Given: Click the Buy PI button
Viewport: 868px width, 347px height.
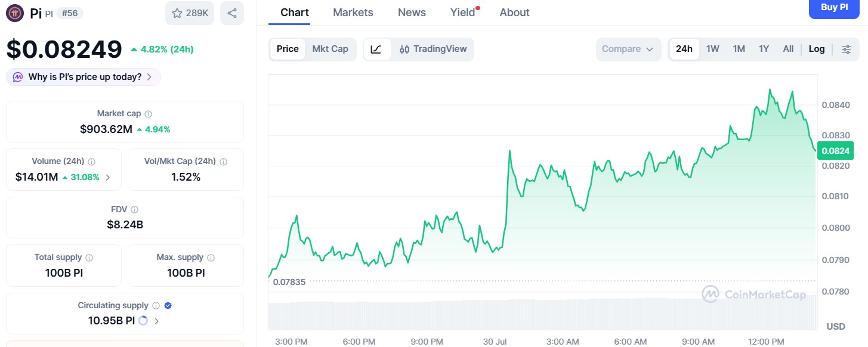Looking at the screenshot, I should pos(834,8).
